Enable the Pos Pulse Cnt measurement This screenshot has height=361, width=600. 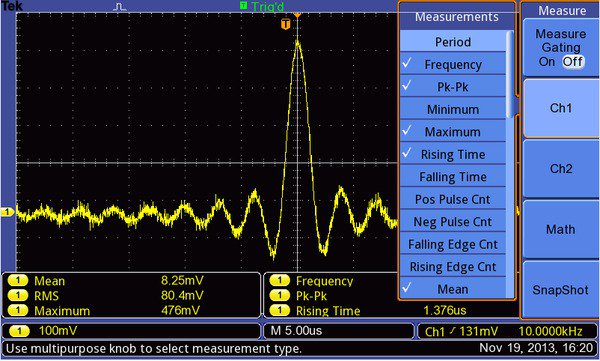[x=453, y=199]
